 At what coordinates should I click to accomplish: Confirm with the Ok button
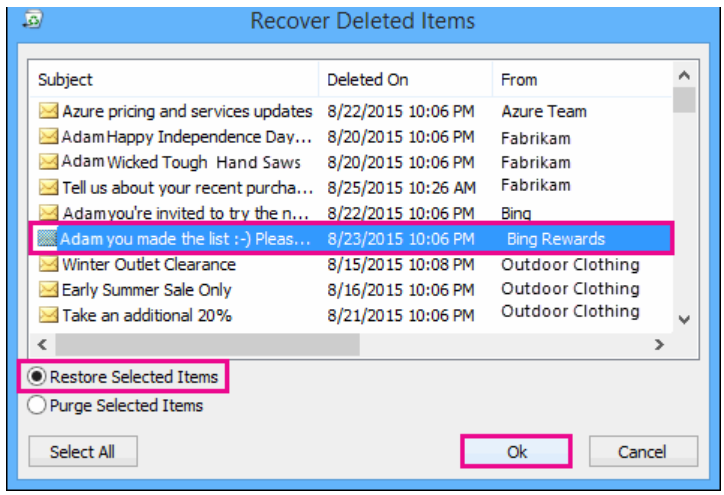(x=516, y=452)
